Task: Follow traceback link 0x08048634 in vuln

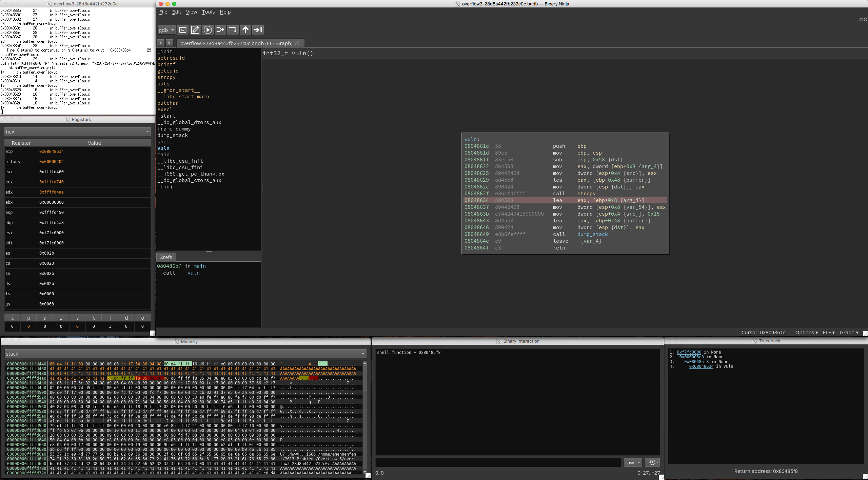Action: tap(701, 366)
